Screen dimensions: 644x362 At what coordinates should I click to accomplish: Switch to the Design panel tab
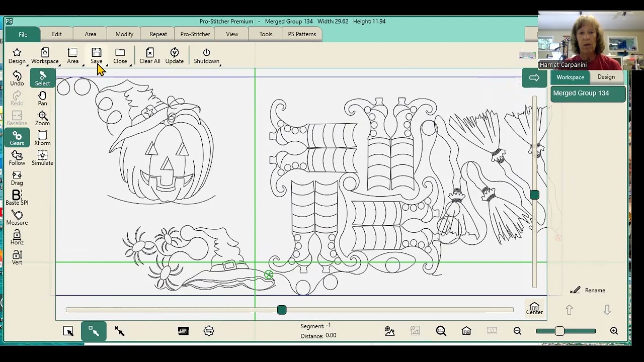pyautogui.click(x=606, y=77)
